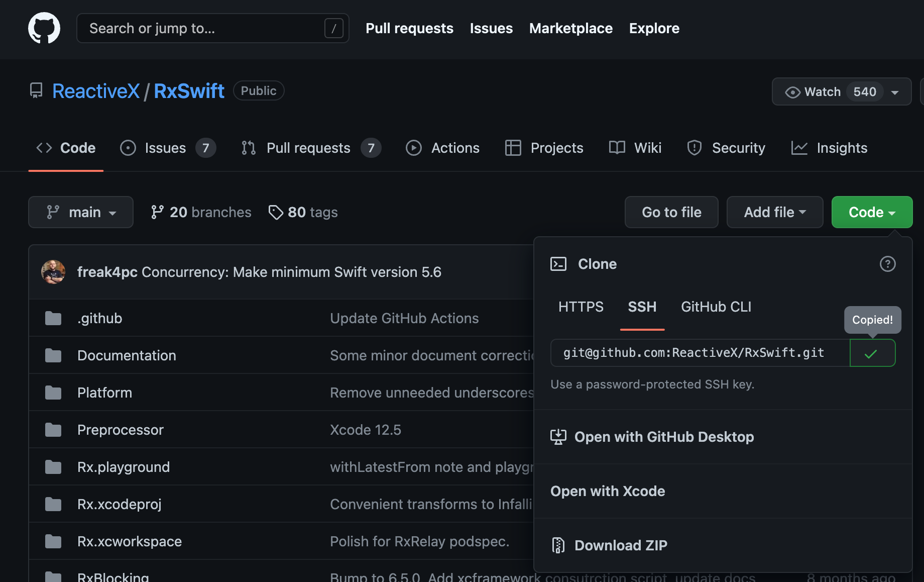Viewport: 924px width, 582px height.
Task: Click the Rx.xcodeproj folder icon
Action: (53, 504)
